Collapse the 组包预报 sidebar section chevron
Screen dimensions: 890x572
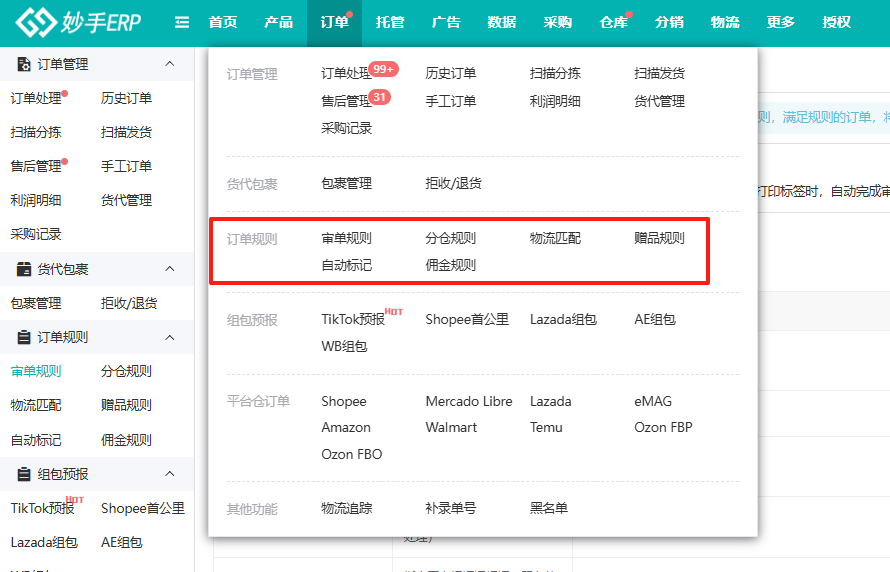(170, 474)
